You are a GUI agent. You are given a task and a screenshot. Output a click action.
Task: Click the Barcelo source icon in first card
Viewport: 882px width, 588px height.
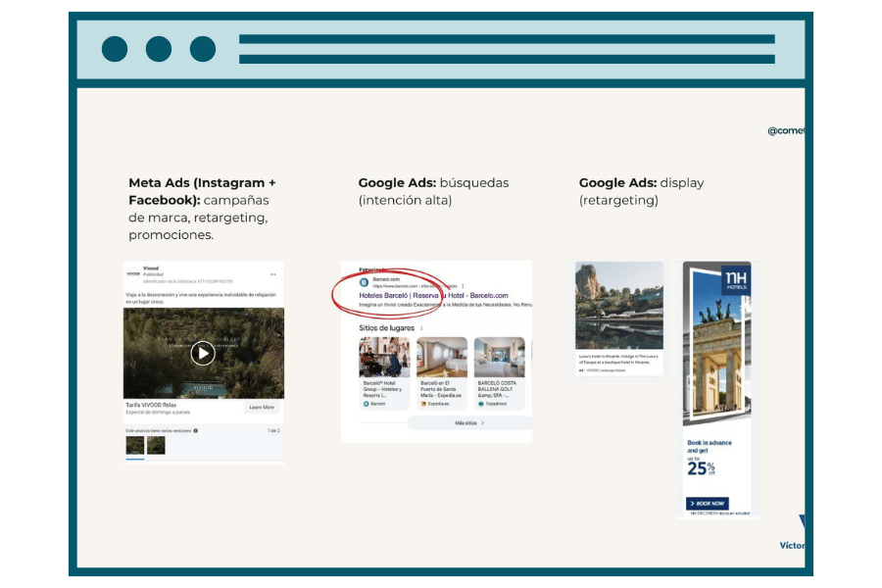(367, 404)
